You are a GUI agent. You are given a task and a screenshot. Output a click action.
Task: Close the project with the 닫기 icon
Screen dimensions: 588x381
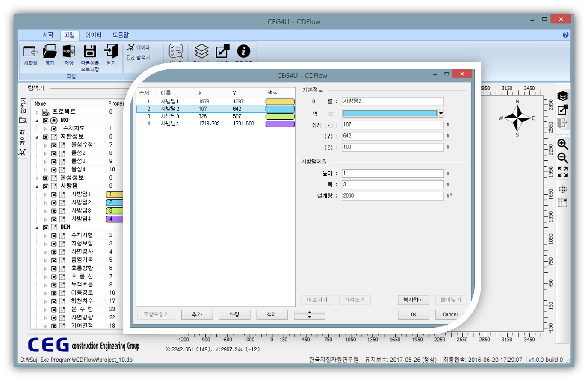pyautogui.click(x=111, y=51)
